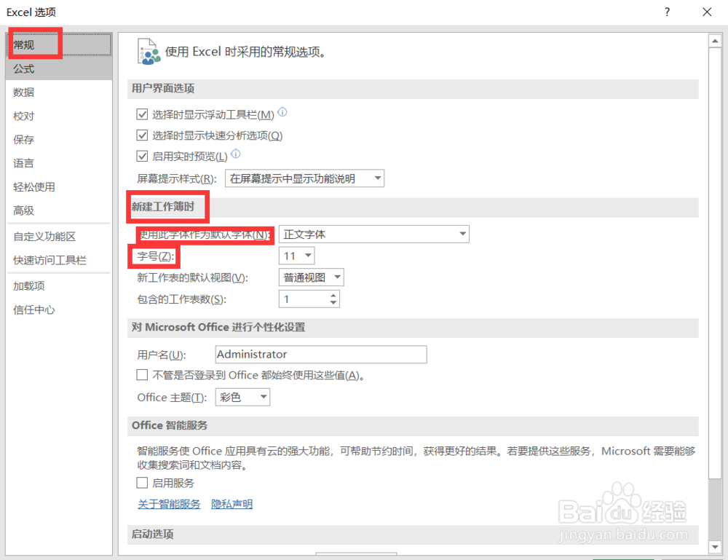
Task: Toggle 选择时显示浮动工具栏 checkbox
Action: pyautogui.click(x=142, y=114)
